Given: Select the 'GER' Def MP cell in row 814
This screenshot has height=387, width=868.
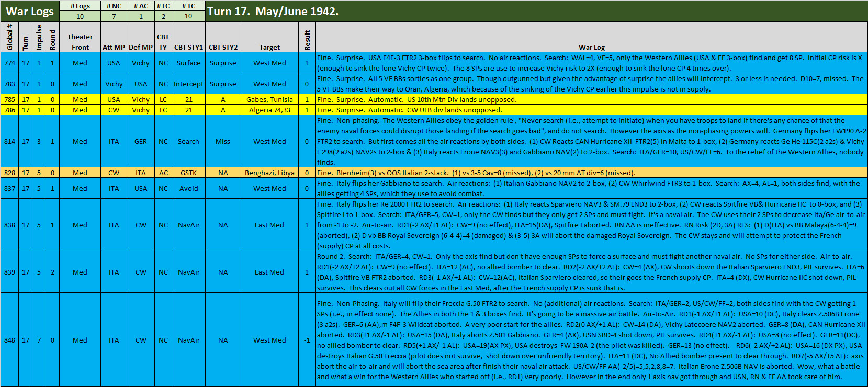Looking at the screenshot, I should coord(141,141).
